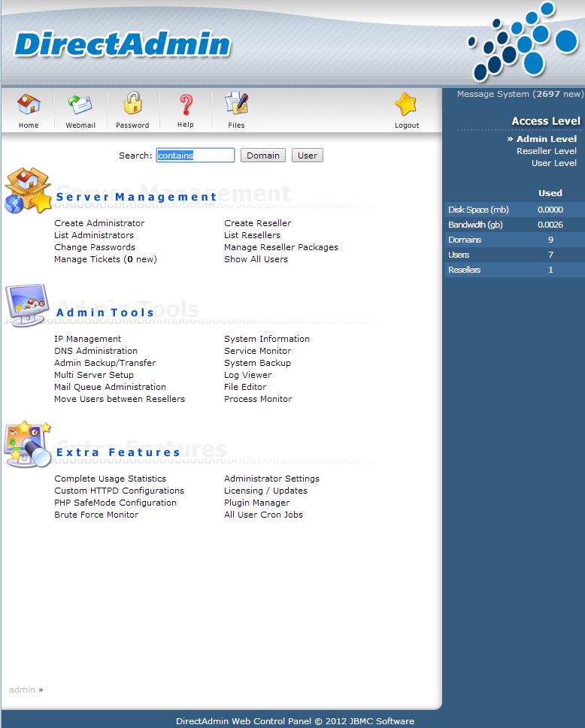585x728 pixels.
Task: Open Manage Tickets link
Action: click(105, 259)
